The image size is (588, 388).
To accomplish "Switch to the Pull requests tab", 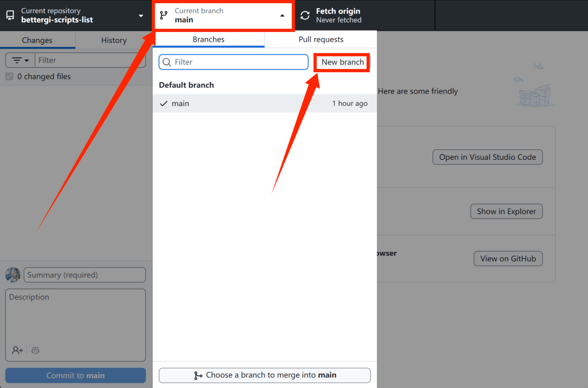I will click(321, 40).
